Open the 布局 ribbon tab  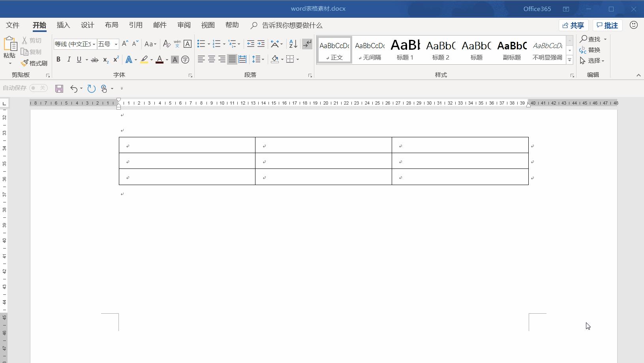pyautogui.click(x=111, y=25)
